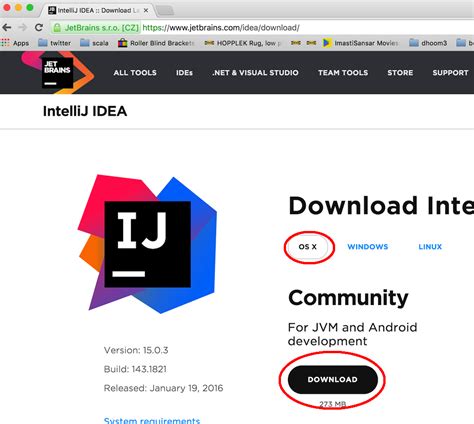The width and height of the screenshot is (474, 424).
Task: Click the 273 MB file size text
Action: tap(332, 404)
